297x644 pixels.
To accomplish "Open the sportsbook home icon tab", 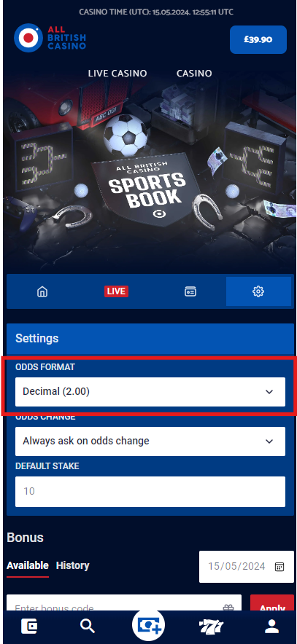I will 42,291.
